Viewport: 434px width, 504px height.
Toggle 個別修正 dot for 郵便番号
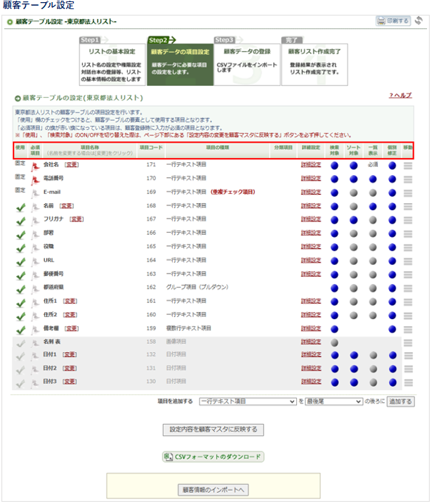pos(393,275)
